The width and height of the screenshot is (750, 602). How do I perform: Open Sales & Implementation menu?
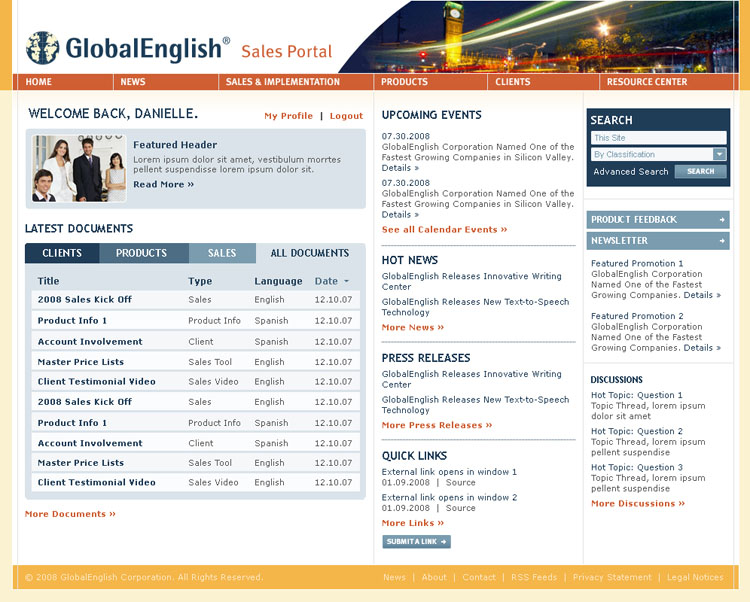point(282,82)
